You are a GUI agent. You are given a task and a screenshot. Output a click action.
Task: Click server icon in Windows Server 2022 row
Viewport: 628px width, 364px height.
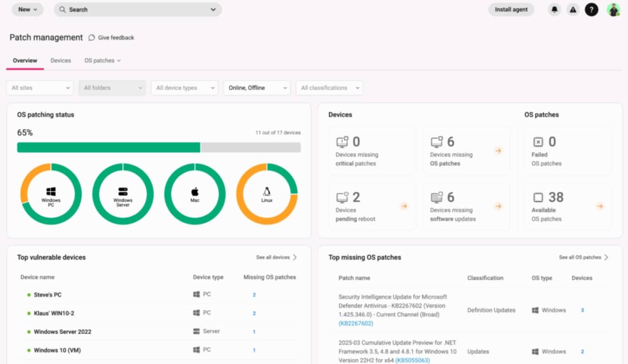pos(196,331)
